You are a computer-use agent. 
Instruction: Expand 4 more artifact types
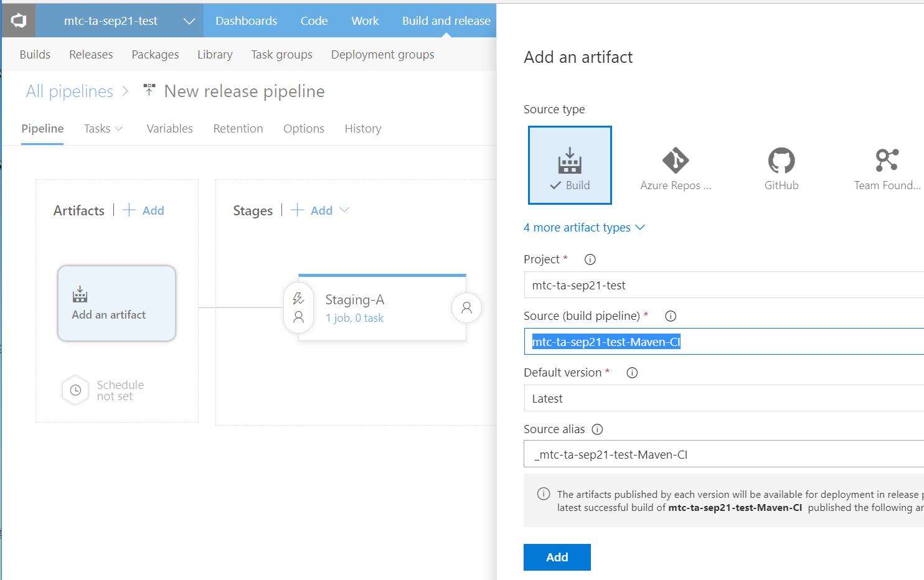point(584,228)
